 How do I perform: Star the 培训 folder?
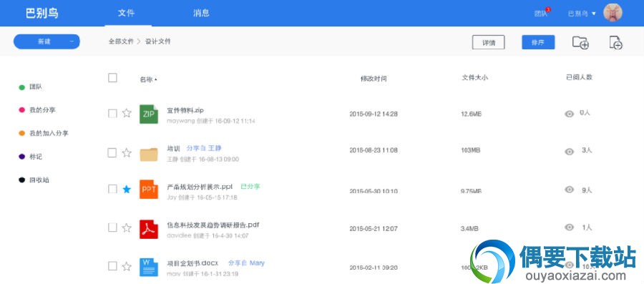(127, 152)
